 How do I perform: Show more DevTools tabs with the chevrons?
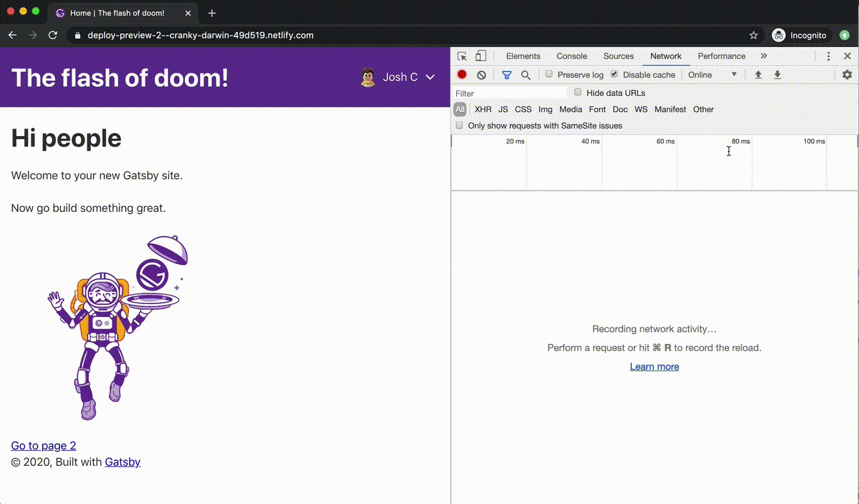click(763, 56)
